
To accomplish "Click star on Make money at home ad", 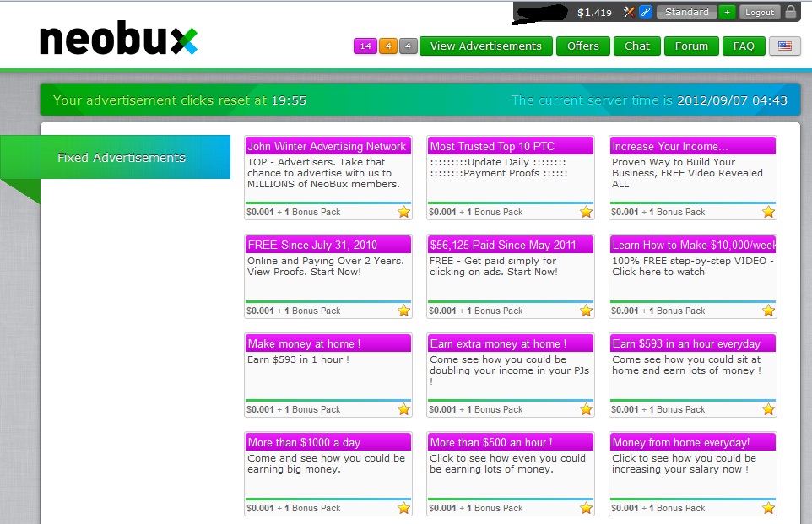I will coord(404,409).
